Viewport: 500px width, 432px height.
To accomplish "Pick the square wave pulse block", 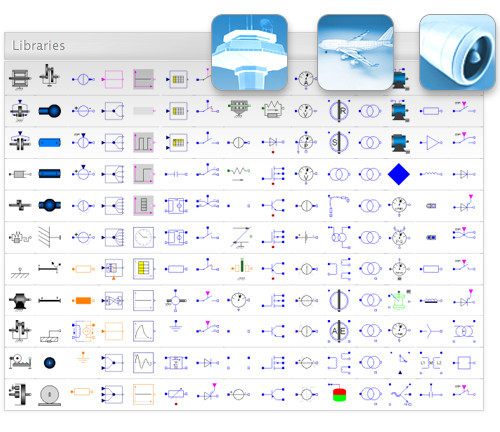I will 143,142.
